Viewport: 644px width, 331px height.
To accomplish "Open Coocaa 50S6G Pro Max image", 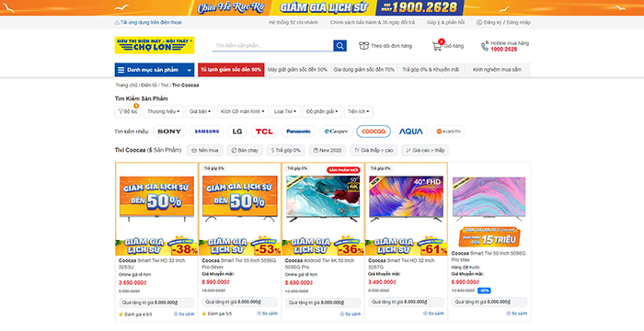I will coord(489,200).
